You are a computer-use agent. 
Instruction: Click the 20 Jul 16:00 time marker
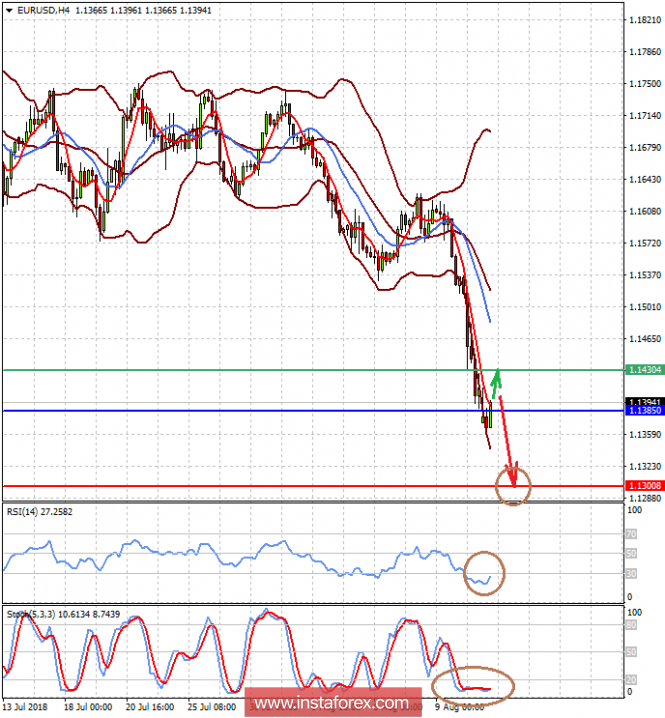pos(150,707)
